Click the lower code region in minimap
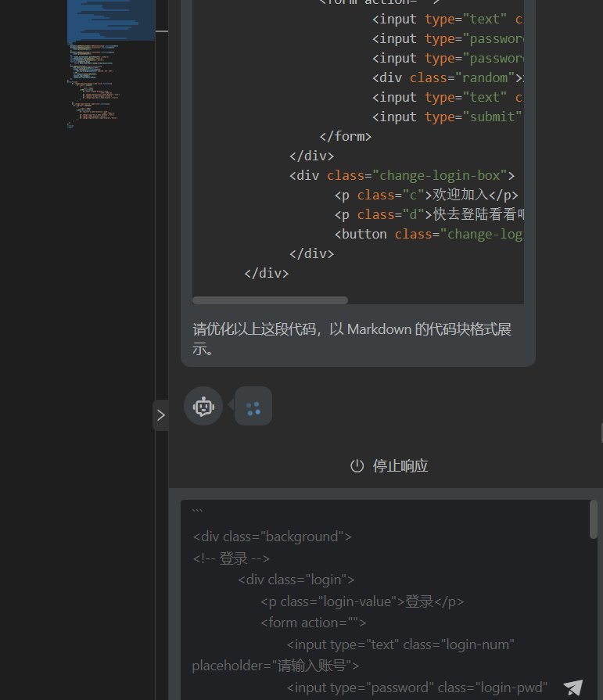 (94, 84)
